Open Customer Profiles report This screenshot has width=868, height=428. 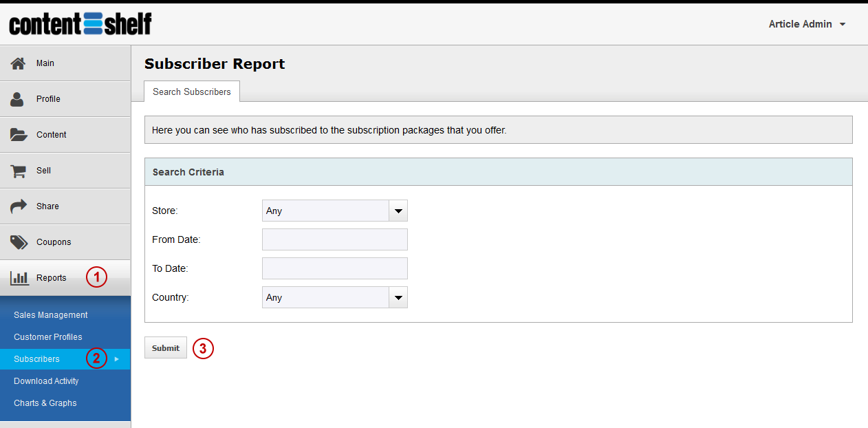pos(48,337)
